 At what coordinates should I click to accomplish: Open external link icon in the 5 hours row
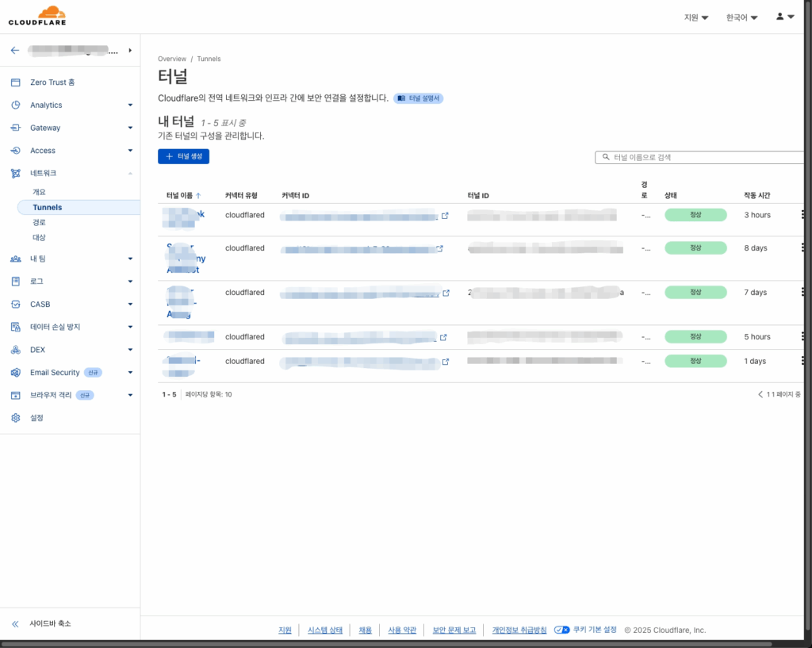pyautogui.click(x=443, y=337)
